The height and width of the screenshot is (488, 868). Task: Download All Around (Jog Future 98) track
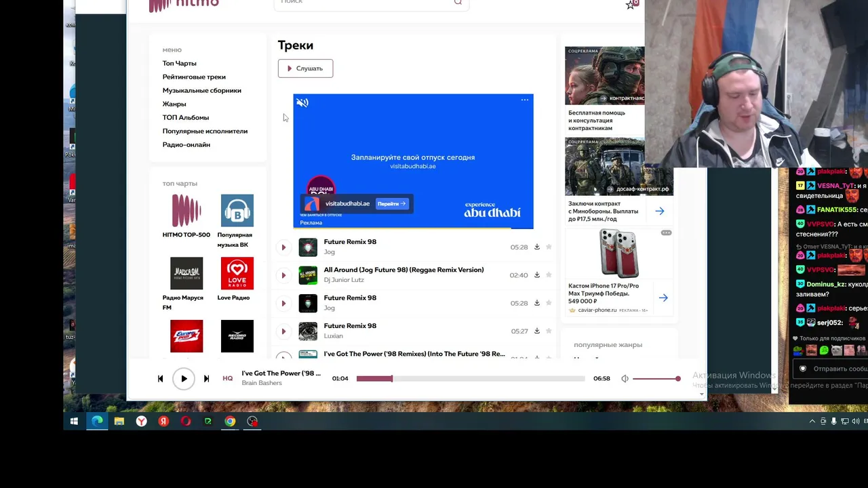536,275
